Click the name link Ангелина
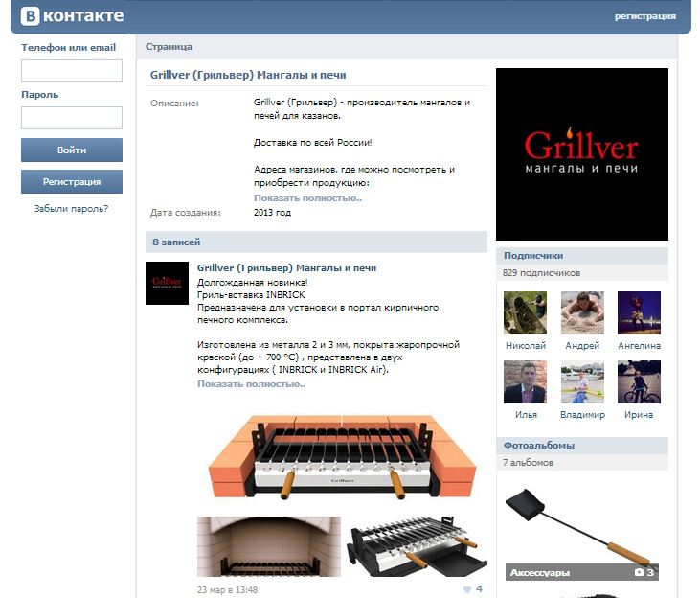700x598 pixels. [x=639, y=346]
